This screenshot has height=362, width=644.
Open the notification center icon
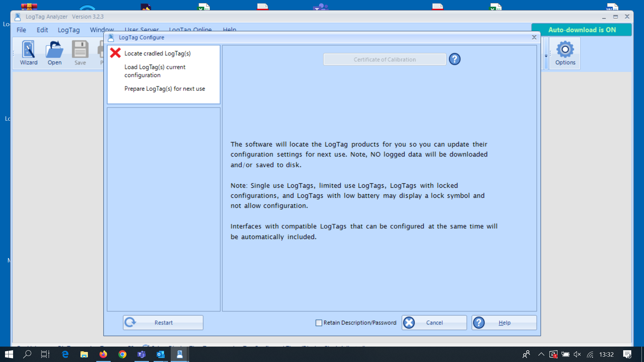click(x=627, y=354)
